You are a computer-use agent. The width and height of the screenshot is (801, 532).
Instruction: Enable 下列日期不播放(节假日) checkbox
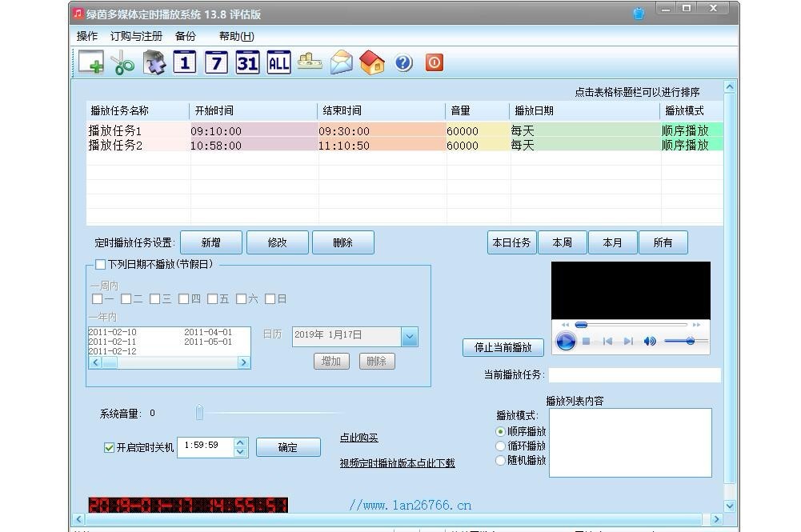101,264
